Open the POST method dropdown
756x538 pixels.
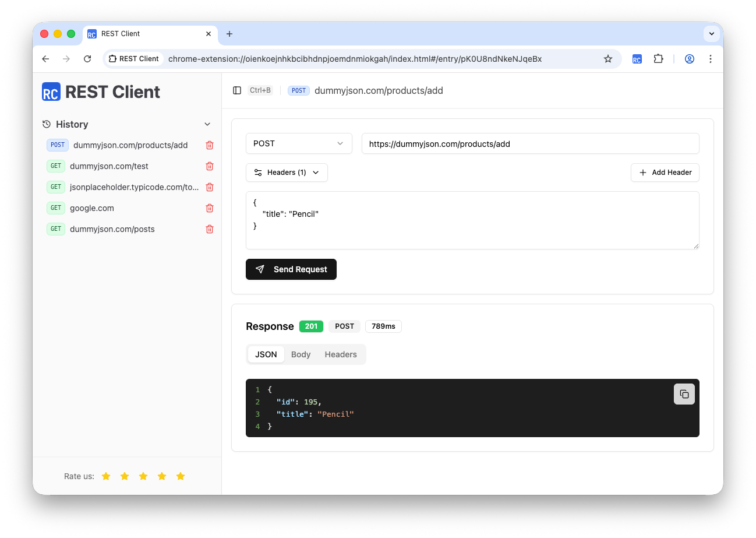click(299, 143)
